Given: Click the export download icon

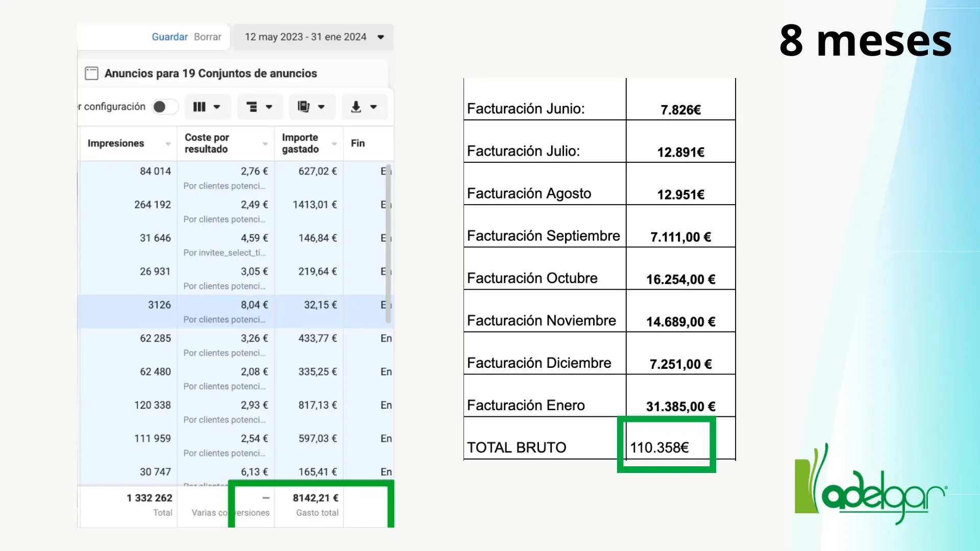Looking at the screenshot, I should point(356,107).
